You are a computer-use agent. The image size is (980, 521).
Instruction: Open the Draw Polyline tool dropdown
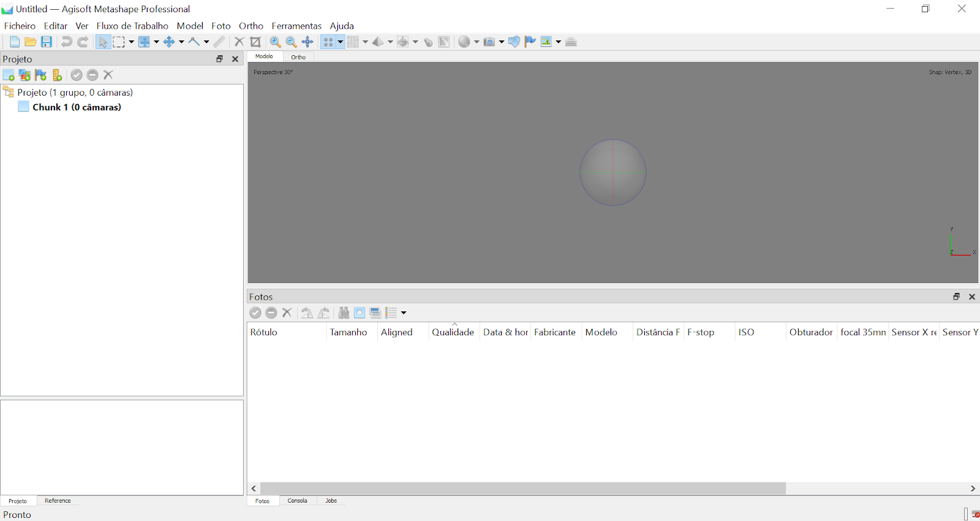point(206,42)
